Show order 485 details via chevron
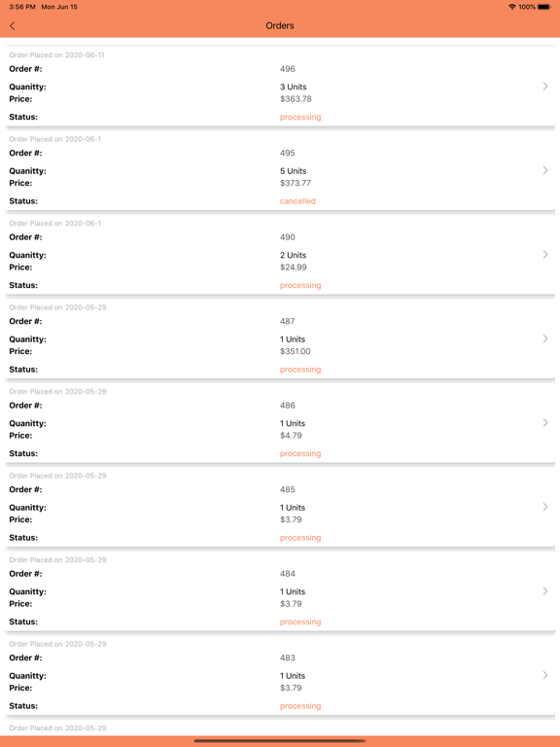The width and height of the screenshot is (560, 747). tap(545, 507)
